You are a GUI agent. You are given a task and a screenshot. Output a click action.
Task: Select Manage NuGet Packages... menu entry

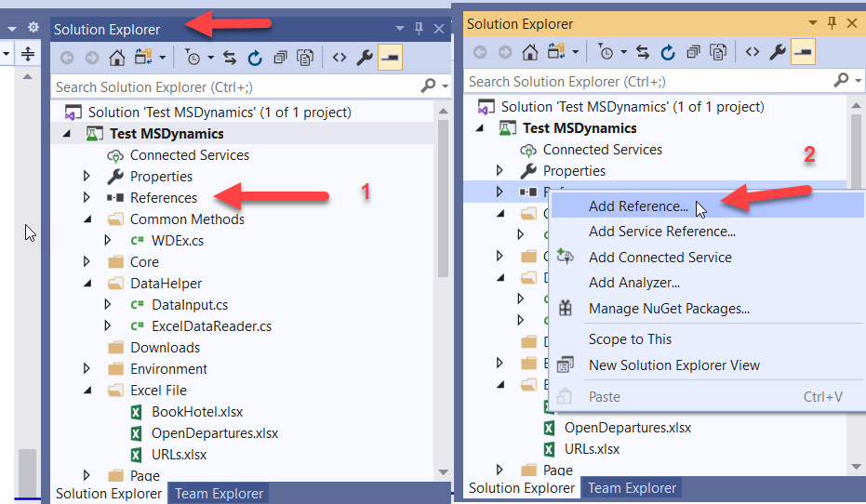(669, 309)
